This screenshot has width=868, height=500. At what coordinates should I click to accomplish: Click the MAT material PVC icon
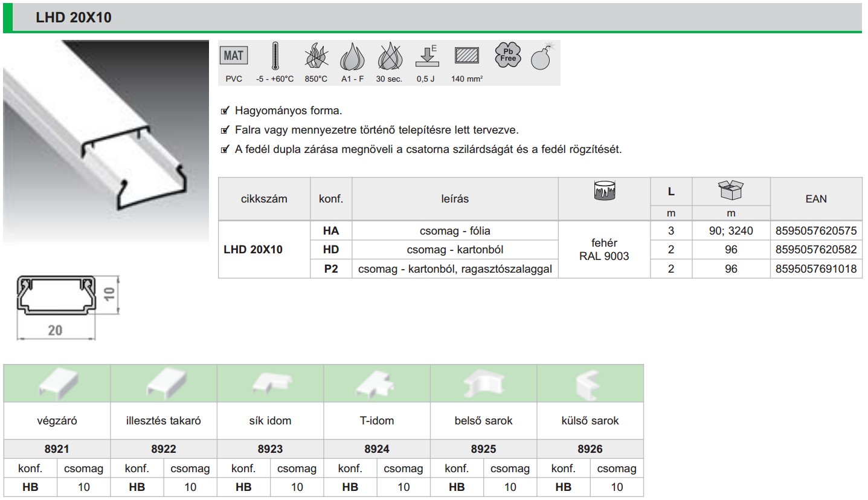pyautogui.click(x=233, y=56)
